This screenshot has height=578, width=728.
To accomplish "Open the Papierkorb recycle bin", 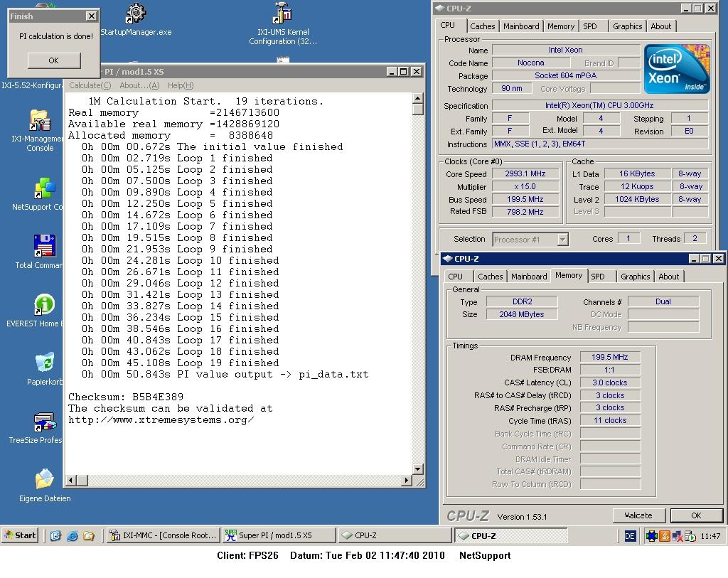I will point(45,363).
